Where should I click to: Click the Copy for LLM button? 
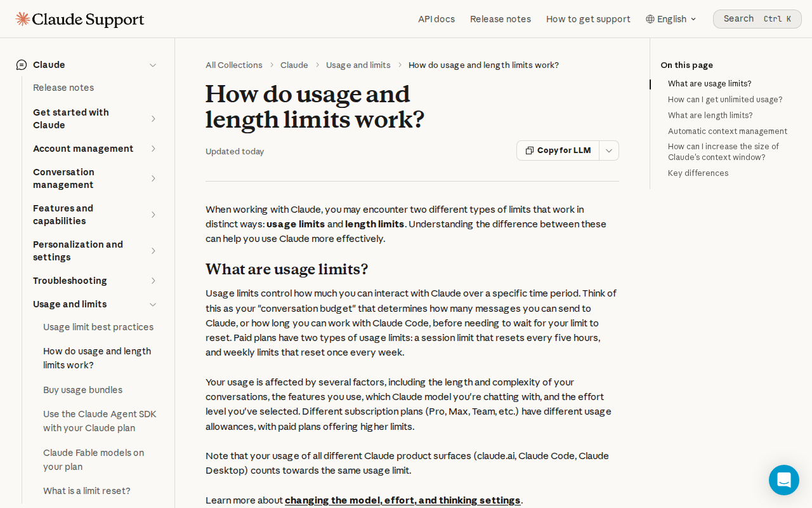point(558,150)
